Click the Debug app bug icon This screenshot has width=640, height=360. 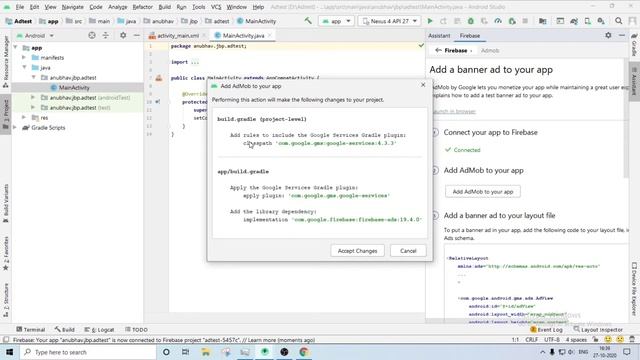coord(471,21)
